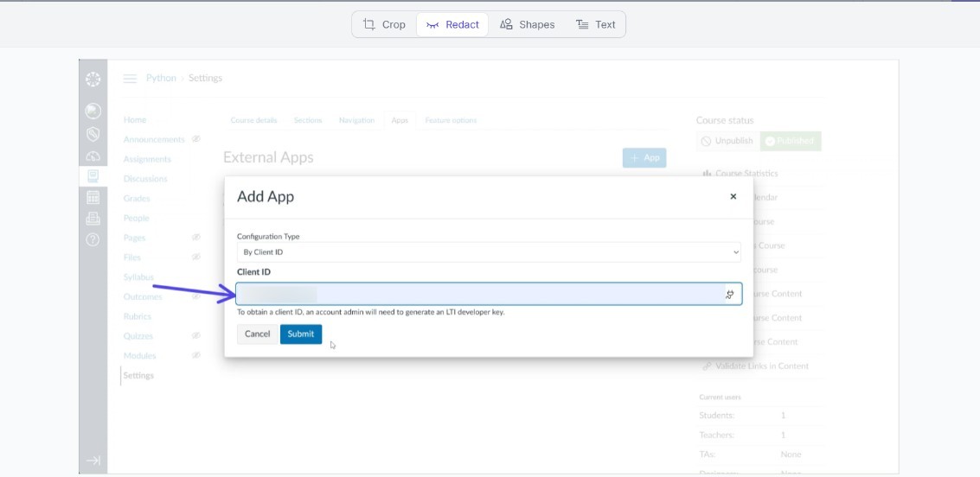
Task: Open the Course Statistics link
Action: [x=740, y=174]
